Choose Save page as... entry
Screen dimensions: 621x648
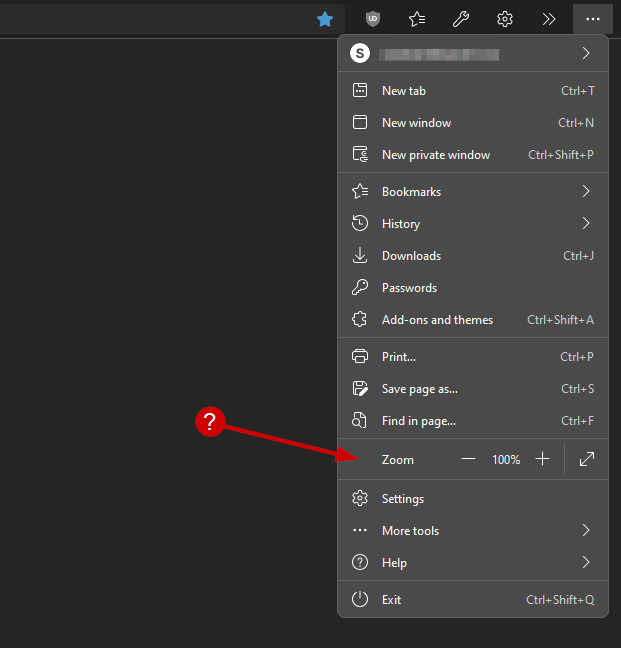coord(473,389)
